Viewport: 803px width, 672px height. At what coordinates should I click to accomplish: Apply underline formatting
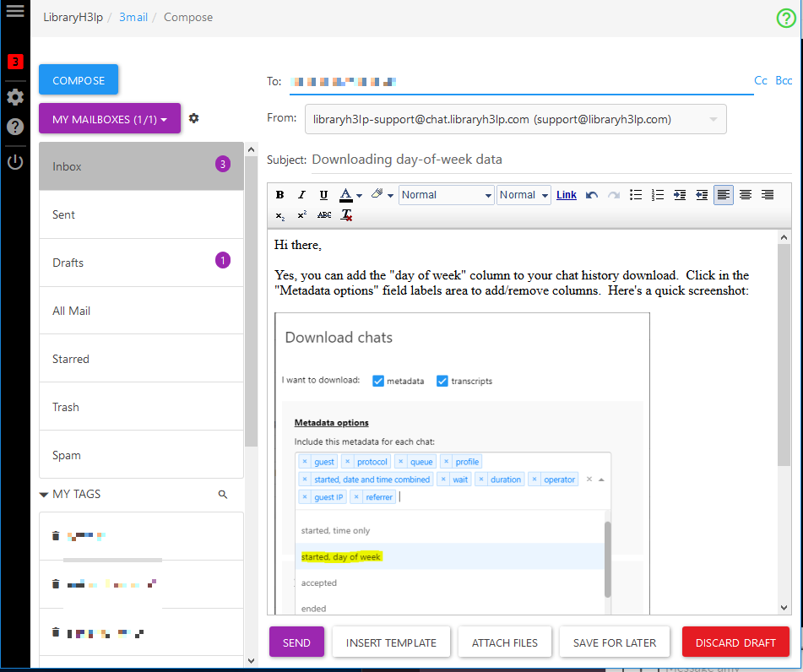[323, 195]
